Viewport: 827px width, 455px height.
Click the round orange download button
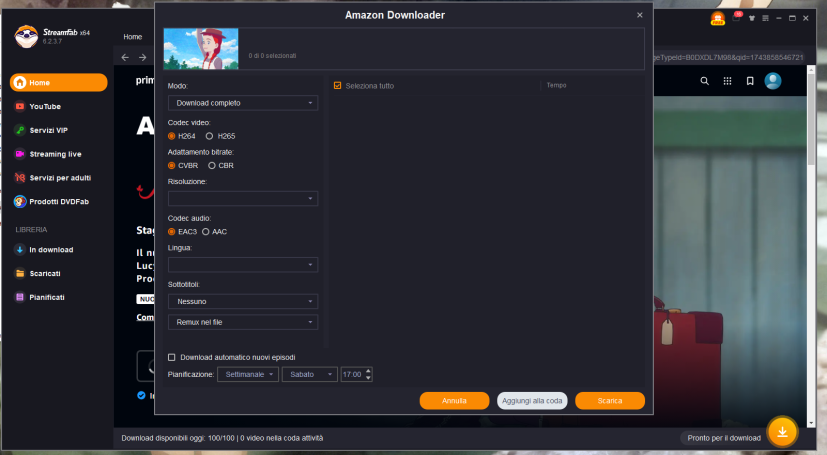point(782,432)
